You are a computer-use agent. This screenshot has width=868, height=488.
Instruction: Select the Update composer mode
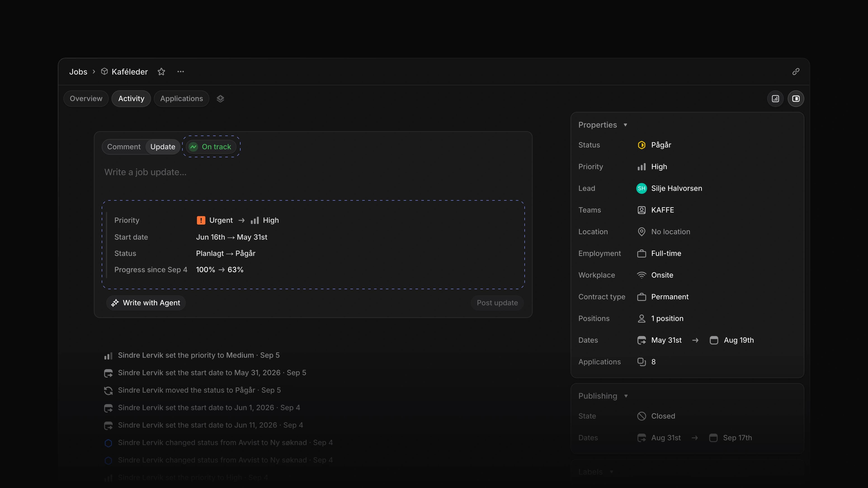(x=163, y=147)
